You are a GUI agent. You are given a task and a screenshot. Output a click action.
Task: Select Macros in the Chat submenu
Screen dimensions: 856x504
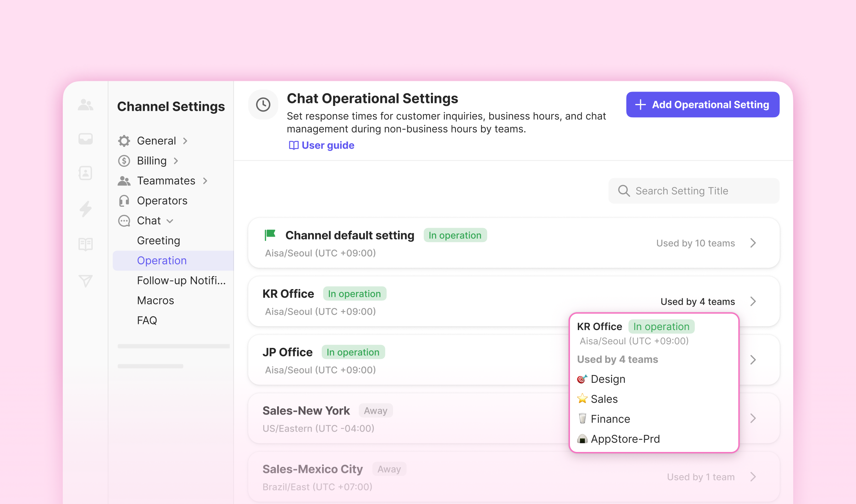tap(156, 300)
